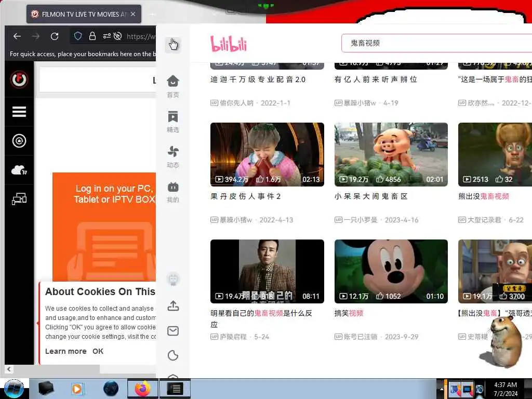Reload the FilmOn page in Firefox
Image resolution: width=532 pixels, height=399 pixels.
click(55, 36)
